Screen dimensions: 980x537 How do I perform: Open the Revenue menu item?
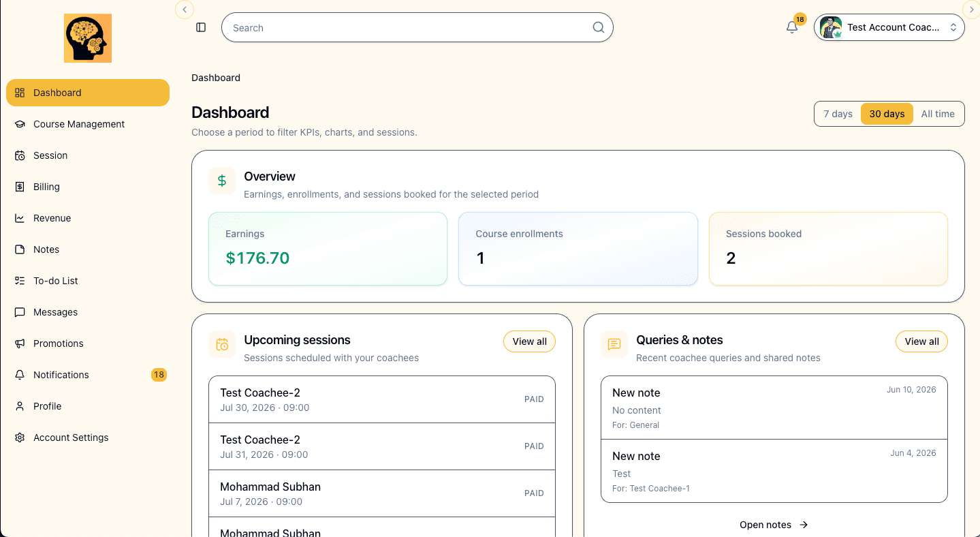pos(88,218)
